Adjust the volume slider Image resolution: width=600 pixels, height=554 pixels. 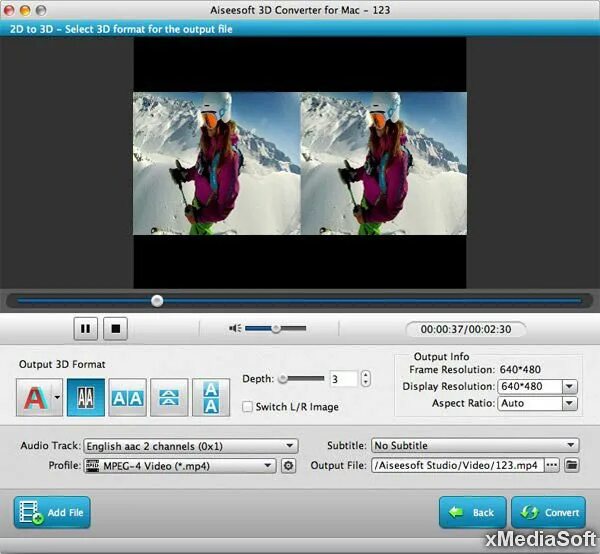276,328
